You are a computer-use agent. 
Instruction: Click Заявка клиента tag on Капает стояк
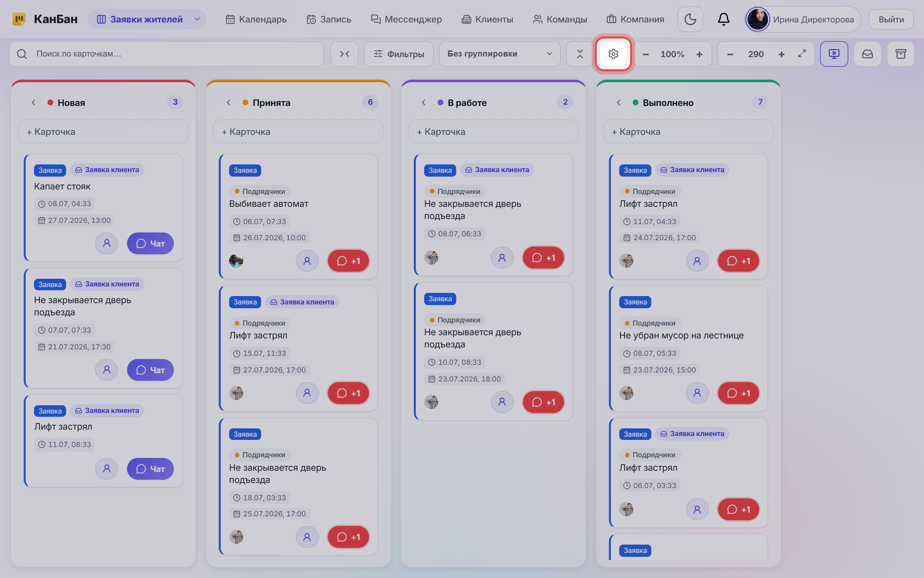pos(107,170)
